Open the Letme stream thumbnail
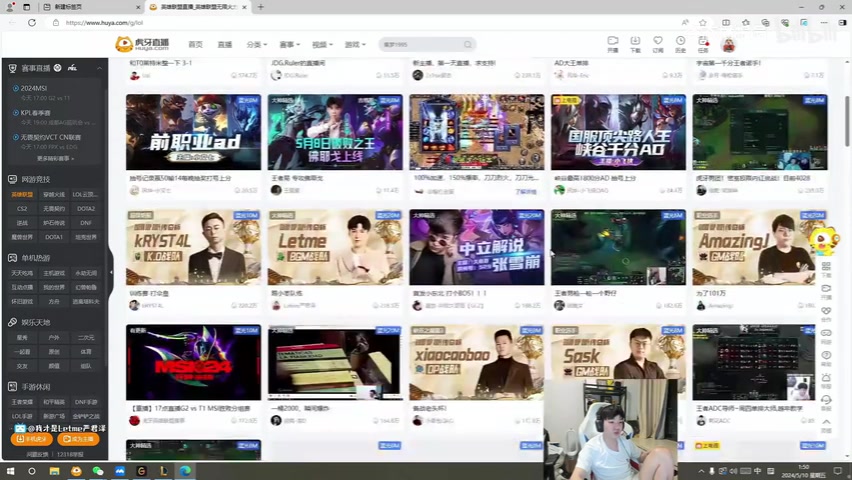This screenshot has height=480, width=852. (335, 247)
